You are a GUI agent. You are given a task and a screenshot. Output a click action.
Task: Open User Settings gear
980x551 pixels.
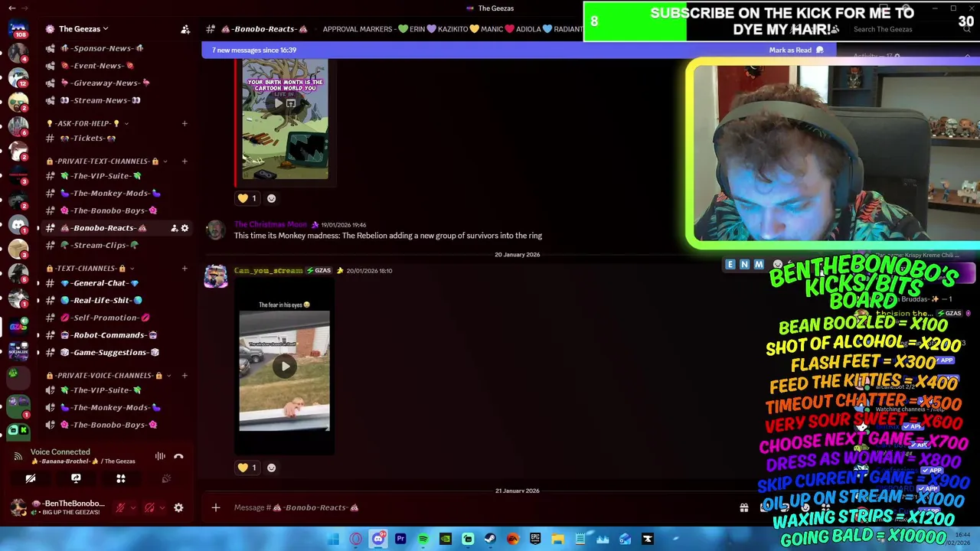178,508
